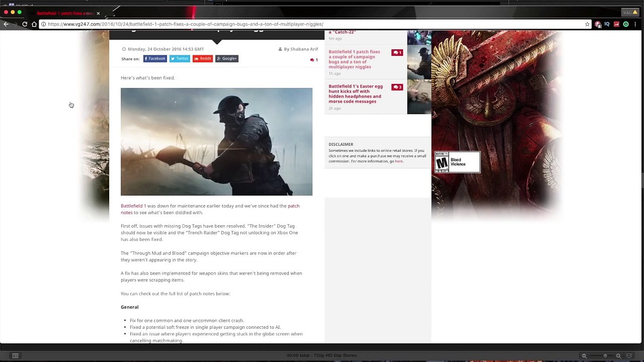Open sidebar story about Battlefield 1's Easter egg hunt
The width and height of the screenshot is (644, 362).
356,94
